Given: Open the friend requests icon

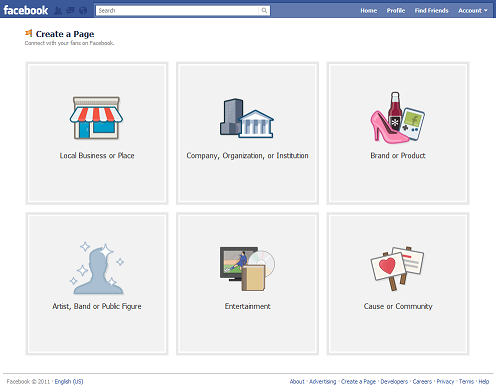Looking at the screenshot, I should pyautogui.click(x=58, y=11).
